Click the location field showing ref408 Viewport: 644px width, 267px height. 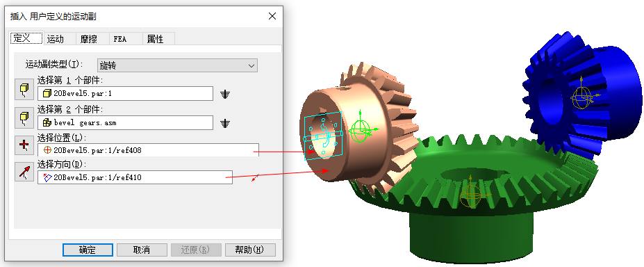pos(148,150)
